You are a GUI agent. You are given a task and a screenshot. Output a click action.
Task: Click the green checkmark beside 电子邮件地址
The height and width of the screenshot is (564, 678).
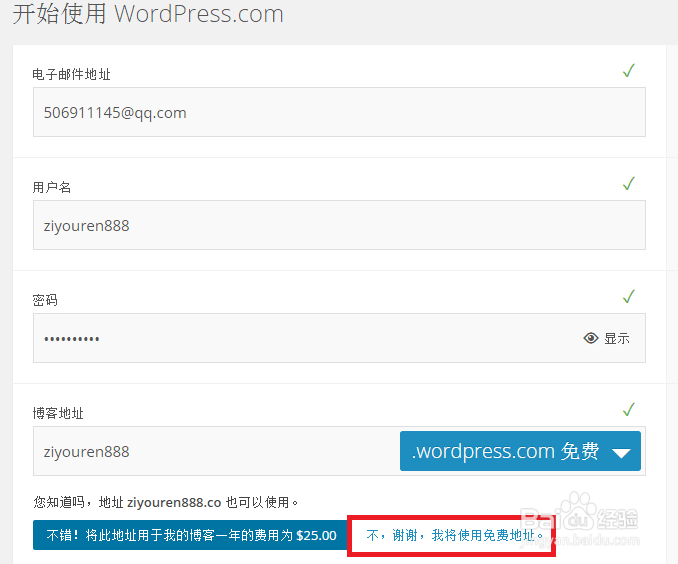click(629, 70)
